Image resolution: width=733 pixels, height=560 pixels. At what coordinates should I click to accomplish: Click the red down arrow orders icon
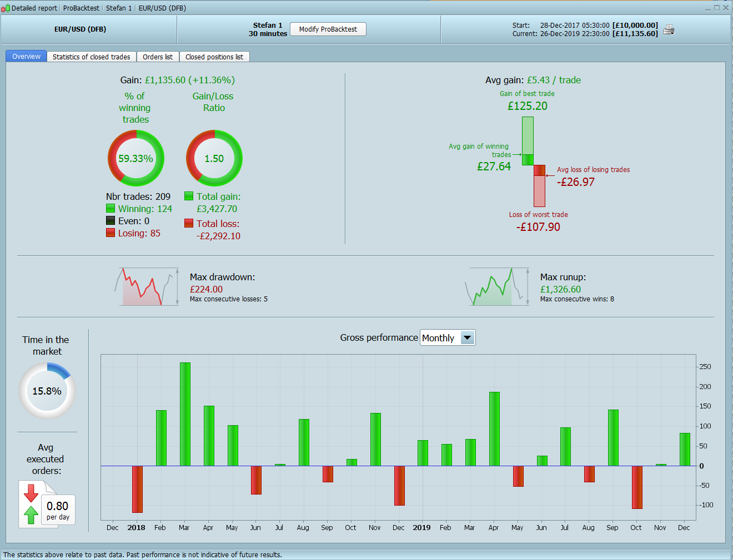(31, 493)
